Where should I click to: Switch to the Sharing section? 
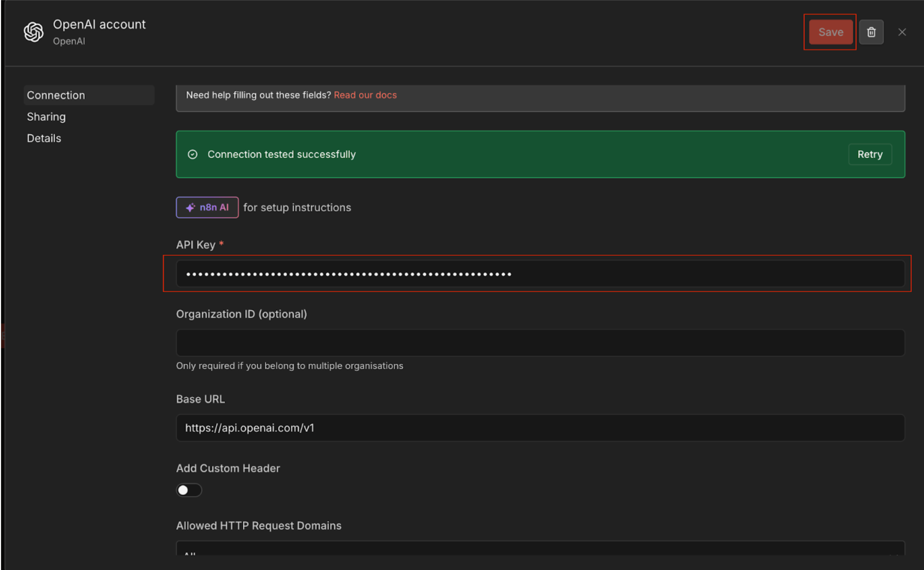46,117
